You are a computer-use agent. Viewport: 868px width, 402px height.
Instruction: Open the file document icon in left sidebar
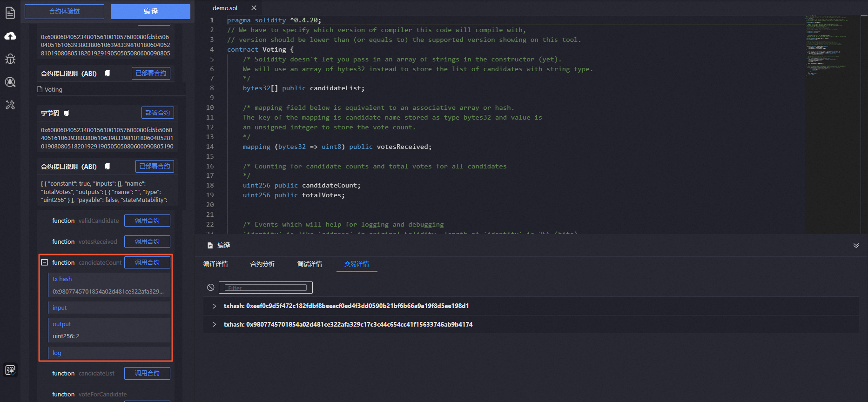pyautogui.click(x=10, y=13)
